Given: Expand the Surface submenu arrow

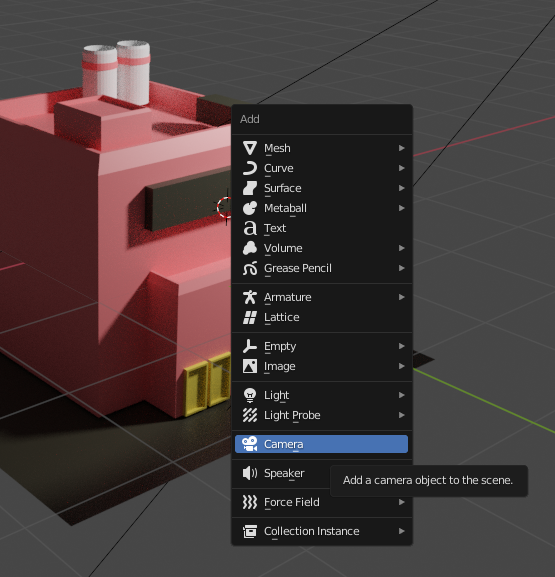Looking at the screenshot, I should [402, 188].
